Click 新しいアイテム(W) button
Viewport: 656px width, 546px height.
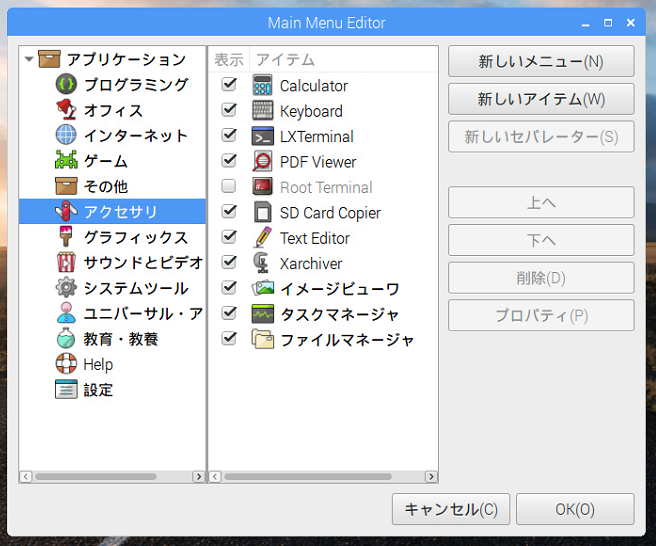click(x=541, y=99)
